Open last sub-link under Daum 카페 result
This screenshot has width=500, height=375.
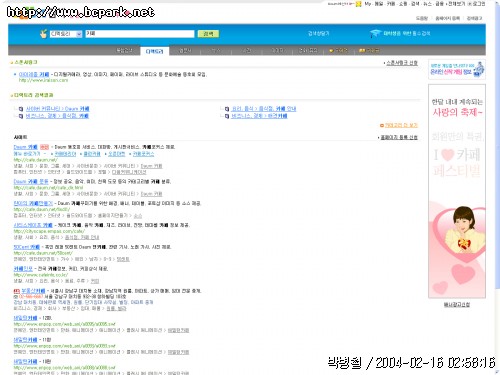143,154
